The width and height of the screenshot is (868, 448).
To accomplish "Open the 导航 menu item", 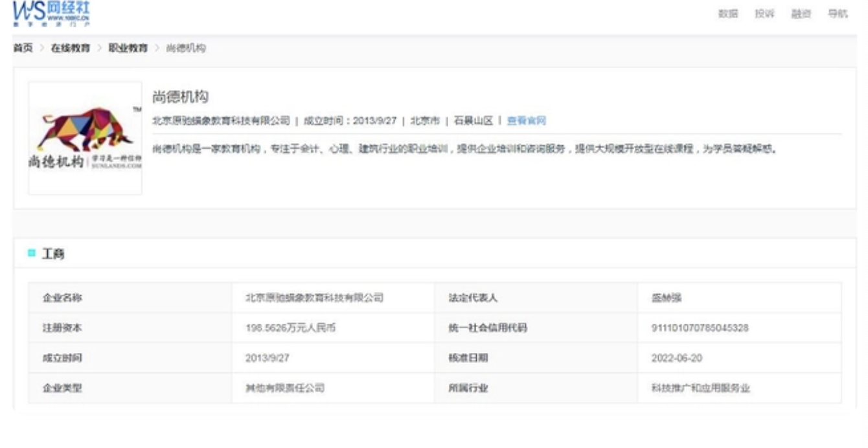I will [837, 14].
